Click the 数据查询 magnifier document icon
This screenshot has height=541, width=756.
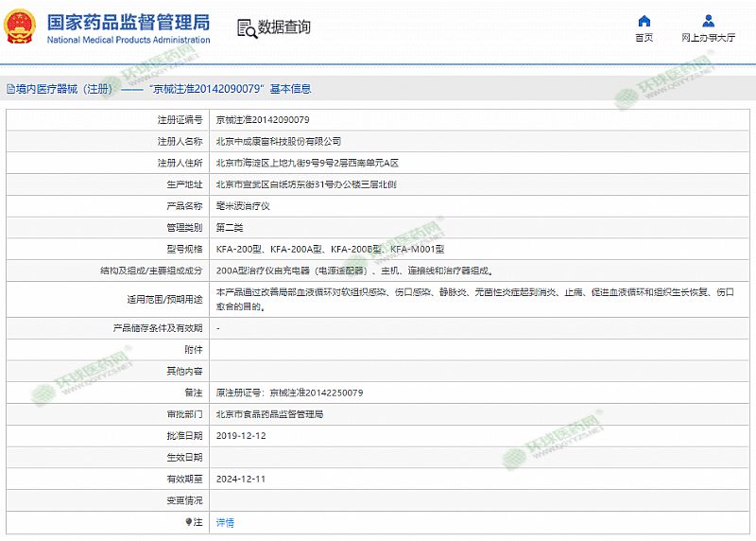point(246,27)
